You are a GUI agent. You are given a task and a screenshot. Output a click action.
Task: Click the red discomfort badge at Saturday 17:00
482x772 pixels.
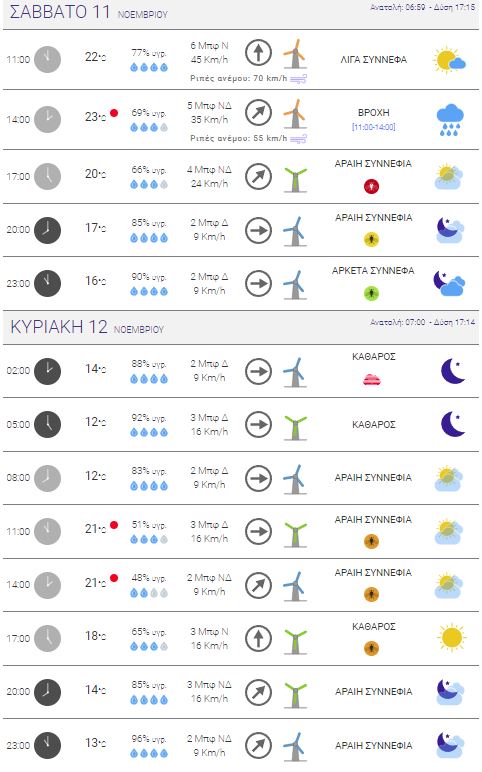(372, 187)
